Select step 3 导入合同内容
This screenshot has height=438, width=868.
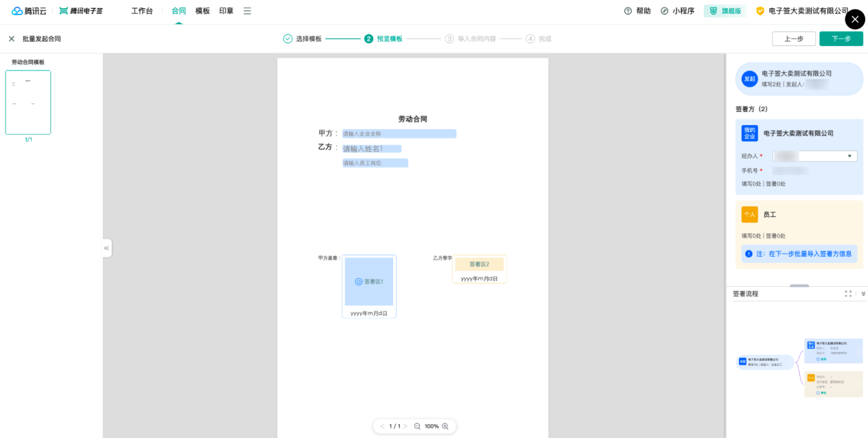(470, 38)
